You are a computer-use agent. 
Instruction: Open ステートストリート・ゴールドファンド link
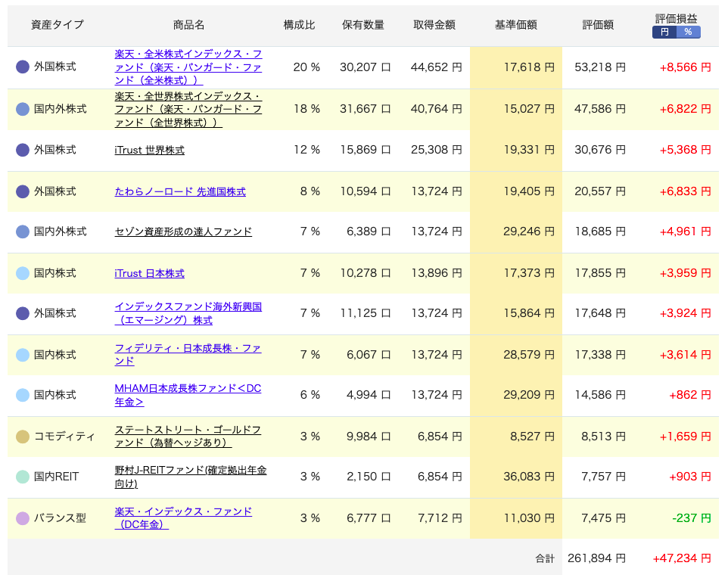pos(188,437)
